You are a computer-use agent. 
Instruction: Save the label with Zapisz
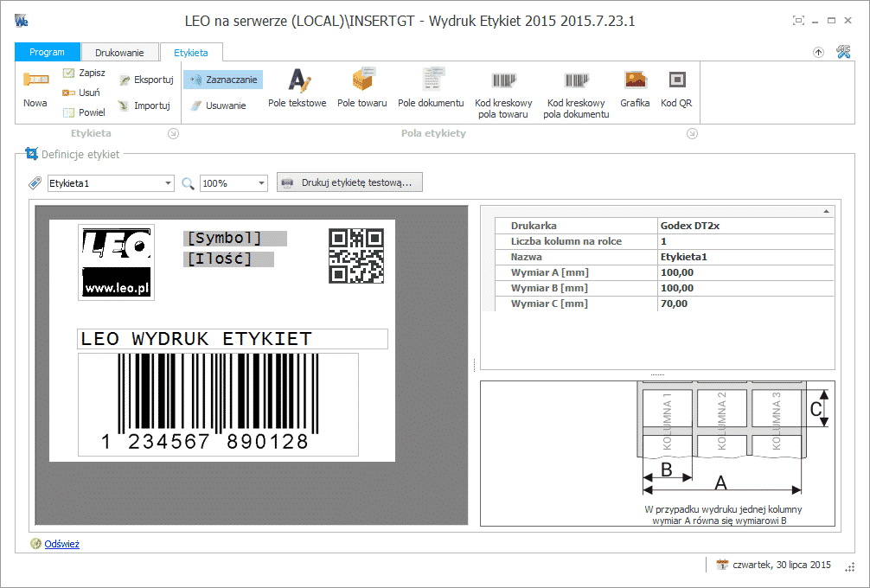[x=85, y=73]
